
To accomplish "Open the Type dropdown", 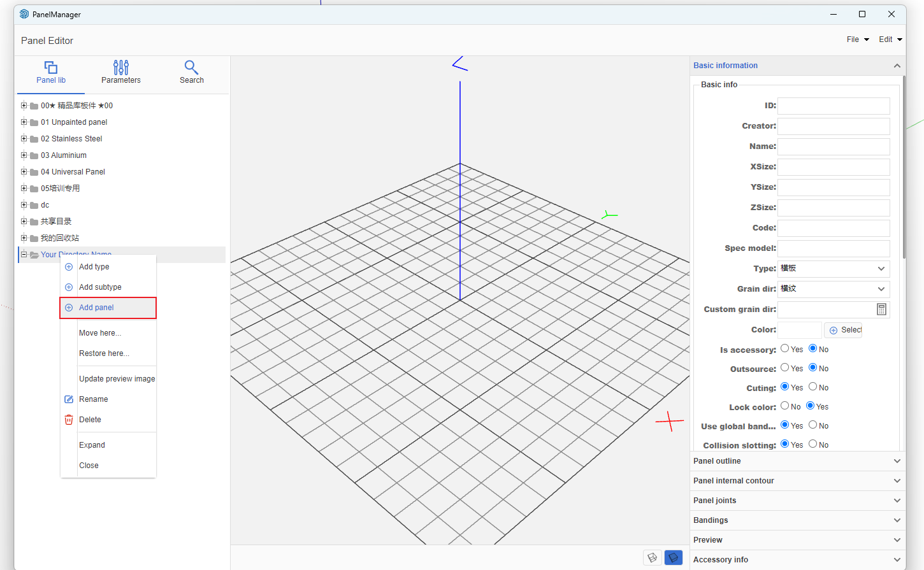I will [x=834, y=269].
